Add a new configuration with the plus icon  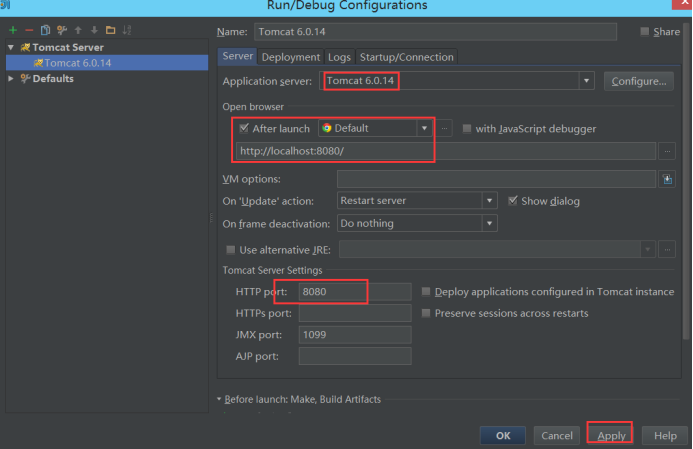(13, 30)
